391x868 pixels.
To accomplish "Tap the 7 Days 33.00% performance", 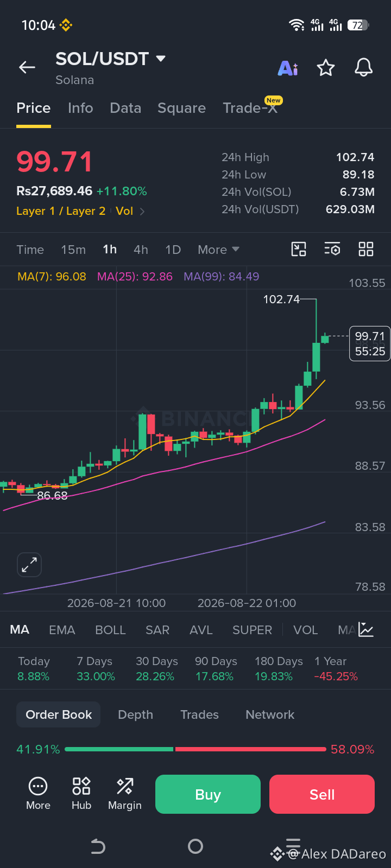I will point(96,669).
